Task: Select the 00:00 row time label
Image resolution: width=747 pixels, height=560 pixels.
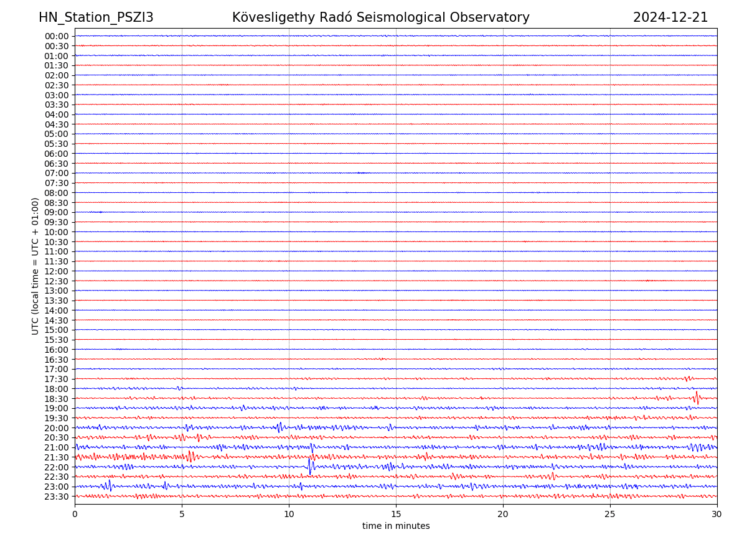Action: point(56,36)
